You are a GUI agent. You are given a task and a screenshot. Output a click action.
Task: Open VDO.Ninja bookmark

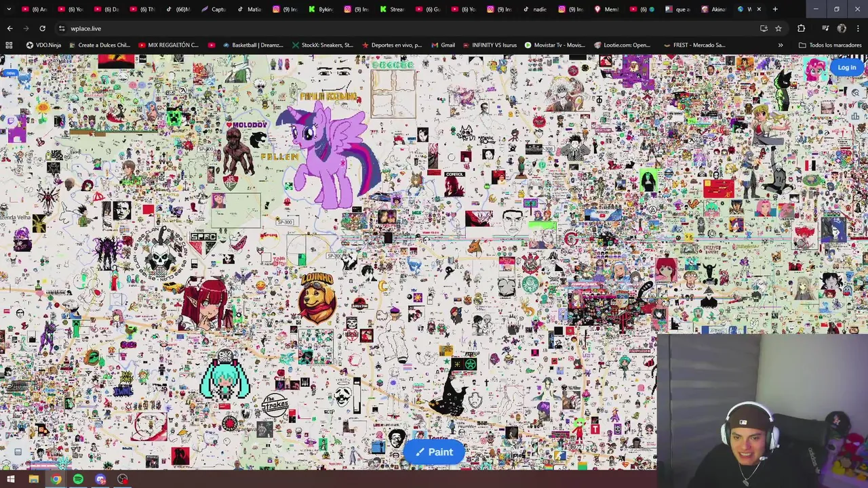(x=43, y=45)
